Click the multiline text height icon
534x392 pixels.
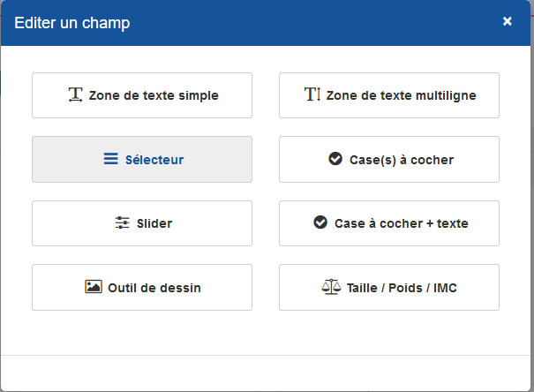312,94
